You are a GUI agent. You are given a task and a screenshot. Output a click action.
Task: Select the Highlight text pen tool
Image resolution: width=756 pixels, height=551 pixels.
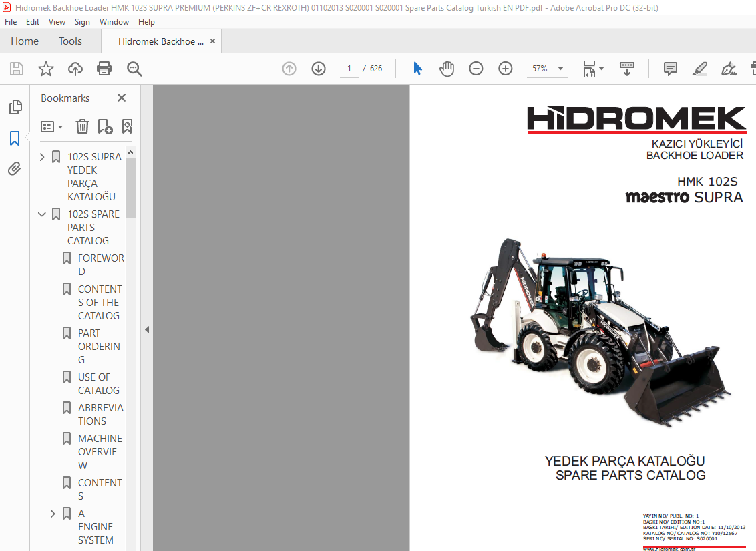(x=700, y=69)
